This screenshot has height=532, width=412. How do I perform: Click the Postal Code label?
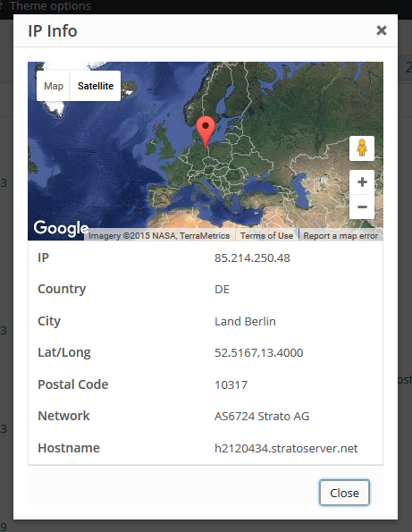click(x=73, y=384)
